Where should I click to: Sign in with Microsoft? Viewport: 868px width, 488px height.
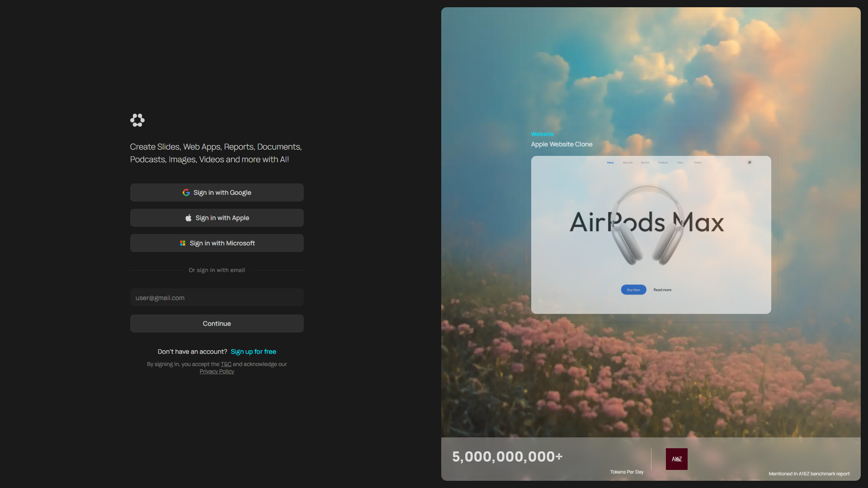point(217,243)
